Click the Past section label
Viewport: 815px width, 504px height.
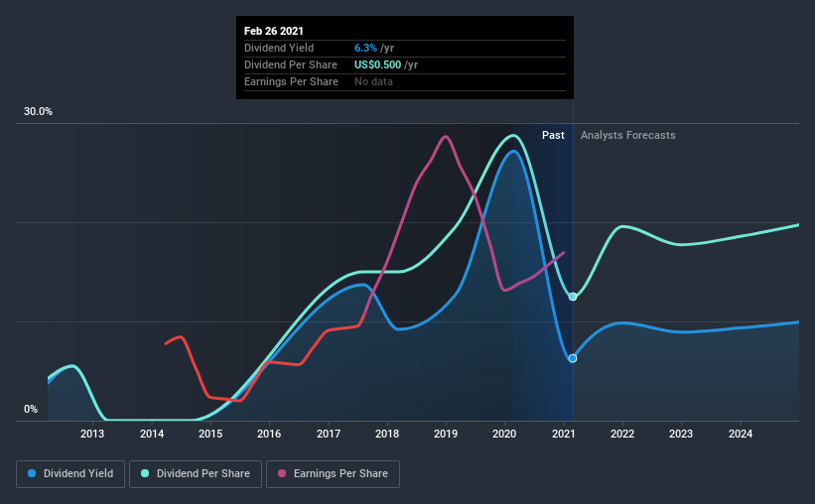tap(553, 135)
